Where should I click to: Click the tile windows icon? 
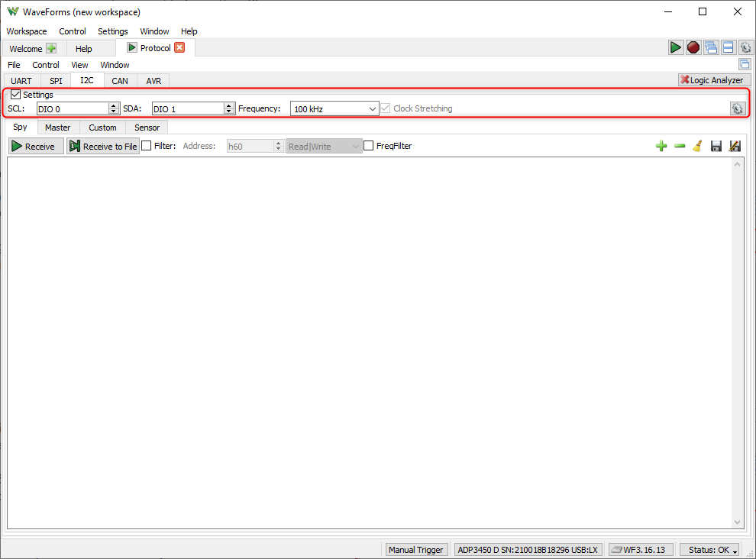728,47
